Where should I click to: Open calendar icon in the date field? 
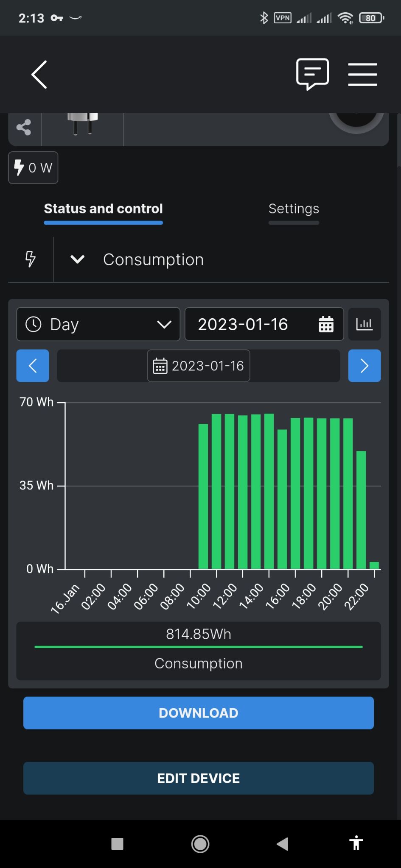[x=326, y=325]
